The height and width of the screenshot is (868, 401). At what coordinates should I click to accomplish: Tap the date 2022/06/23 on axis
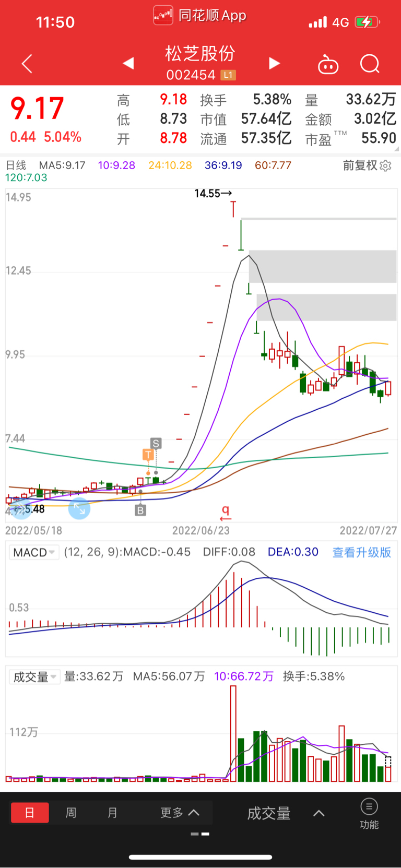pos(201,530)
